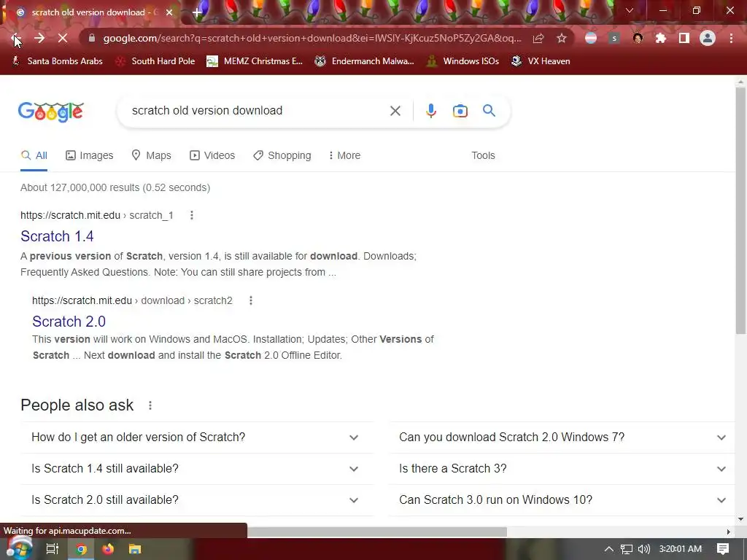Open Firefox from the taskbar

pos(108,549)
